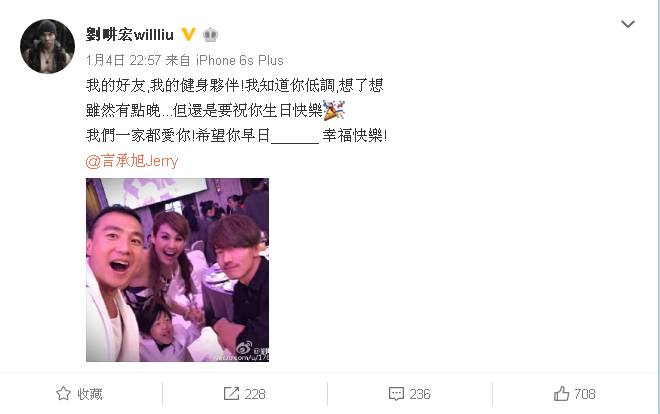Click the party popper emoji in post
This screenshot has width=660, height=414.
click(334, 110)
